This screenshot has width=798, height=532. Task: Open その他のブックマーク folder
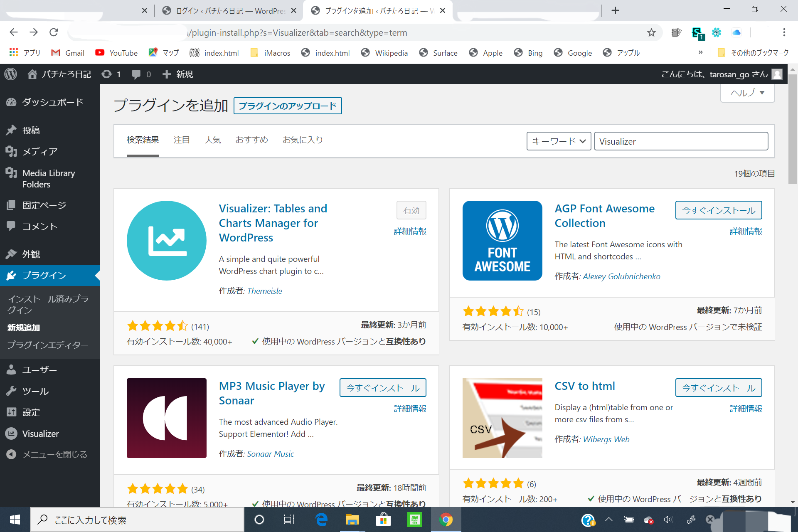pos(753,53)
